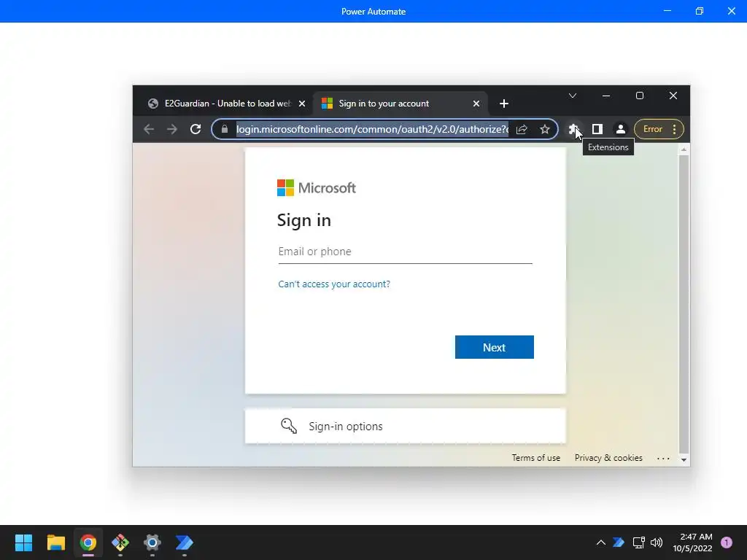This screenshot has height=560, width=747.
Task: Open clock showing 2:47 AM
Action: [692, 542]
